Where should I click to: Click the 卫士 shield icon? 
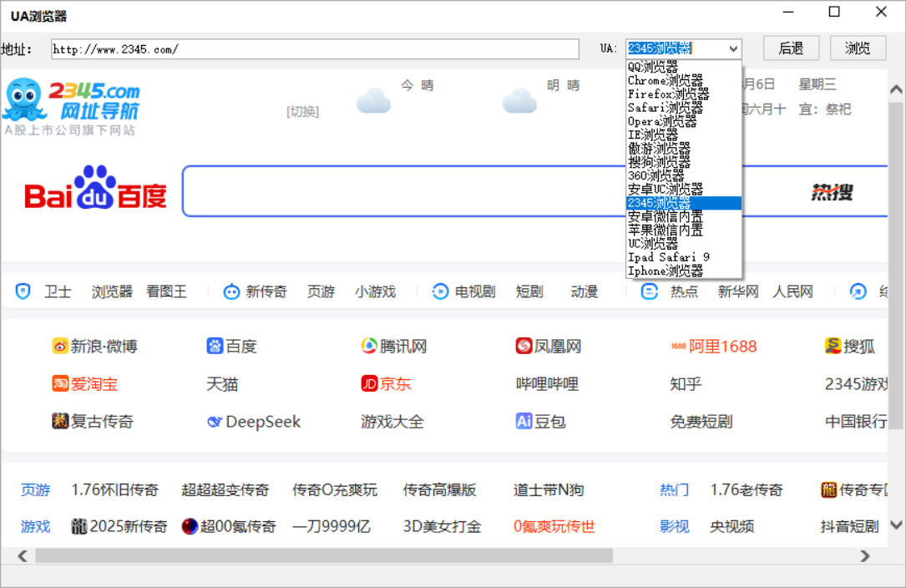pos(24,291)
